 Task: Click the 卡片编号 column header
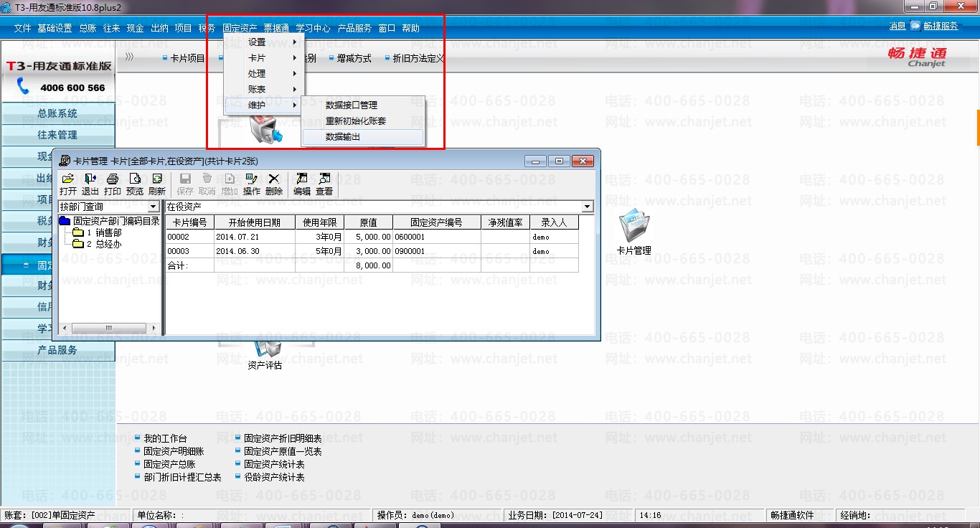tap(190, 222)
